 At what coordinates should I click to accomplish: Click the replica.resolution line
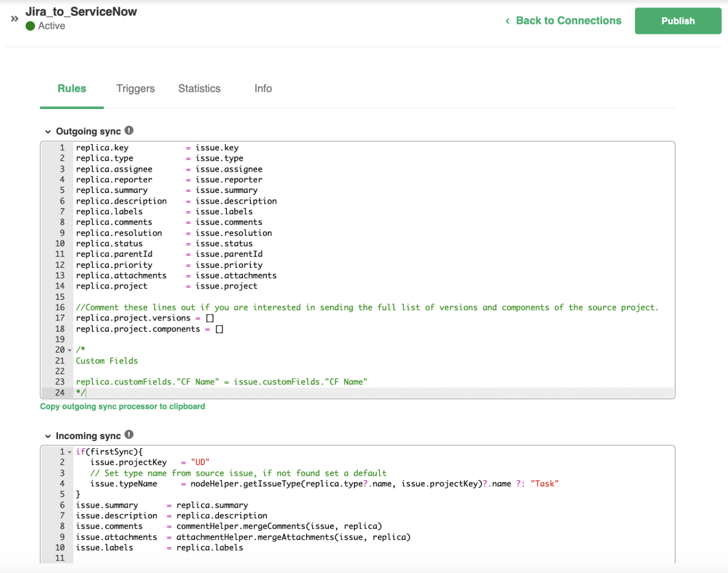coord(174,233)
